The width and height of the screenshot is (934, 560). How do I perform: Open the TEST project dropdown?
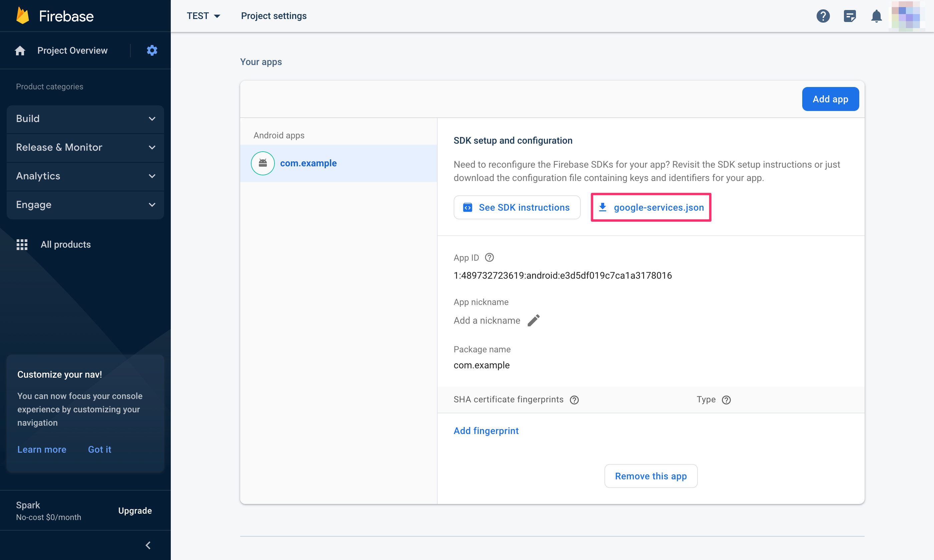click(203, 16)
